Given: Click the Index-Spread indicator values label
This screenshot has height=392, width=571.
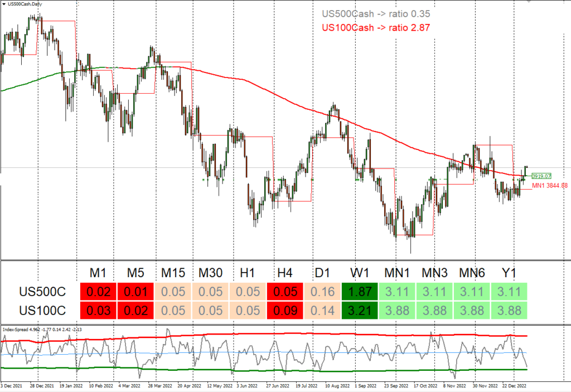Looking at the screenshot, I should (x=42, y=330).
